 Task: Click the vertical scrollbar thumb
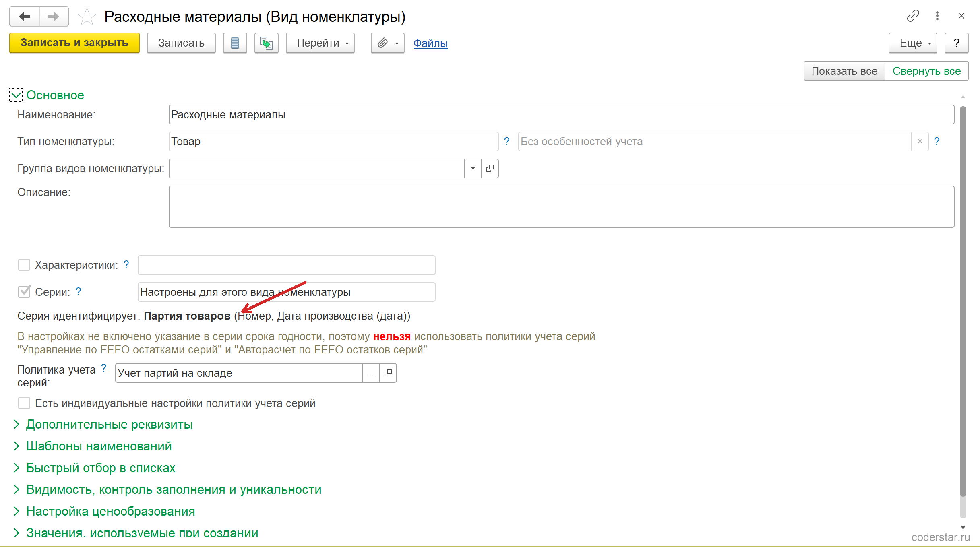point(963,302)
